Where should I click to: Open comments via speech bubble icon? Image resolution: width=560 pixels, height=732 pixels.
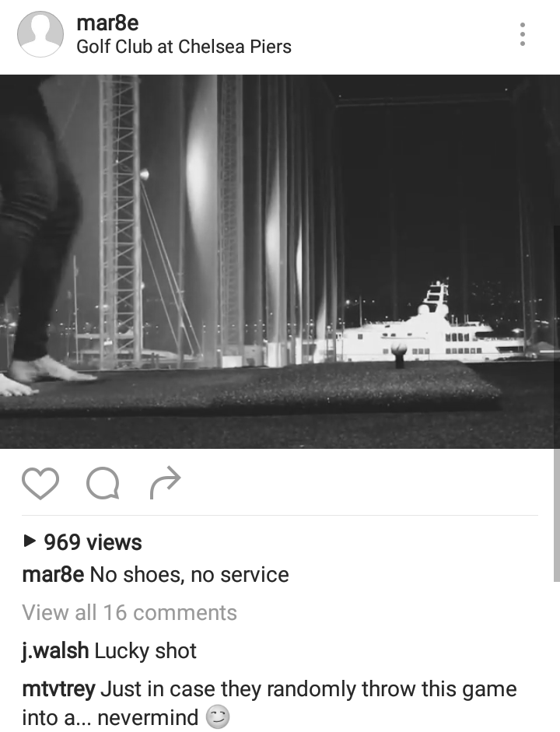point(103,483)
